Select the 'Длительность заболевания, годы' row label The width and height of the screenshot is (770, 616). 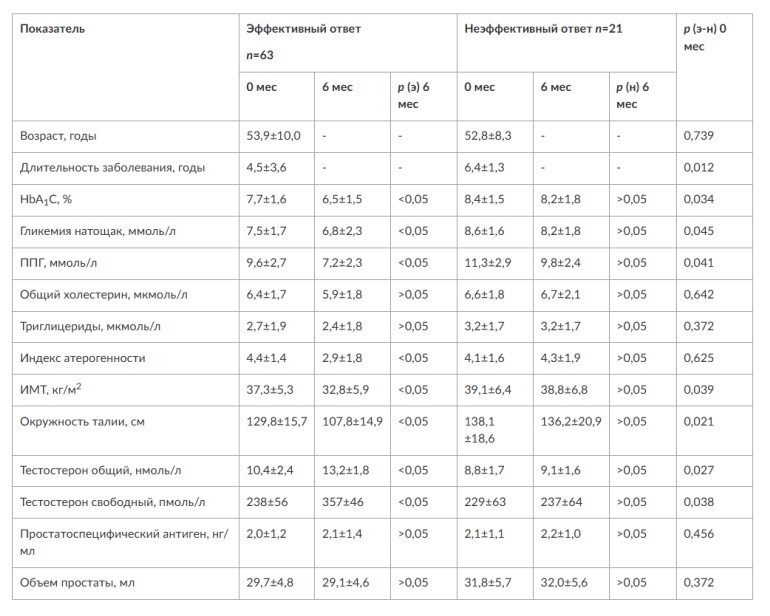point(104,167)
